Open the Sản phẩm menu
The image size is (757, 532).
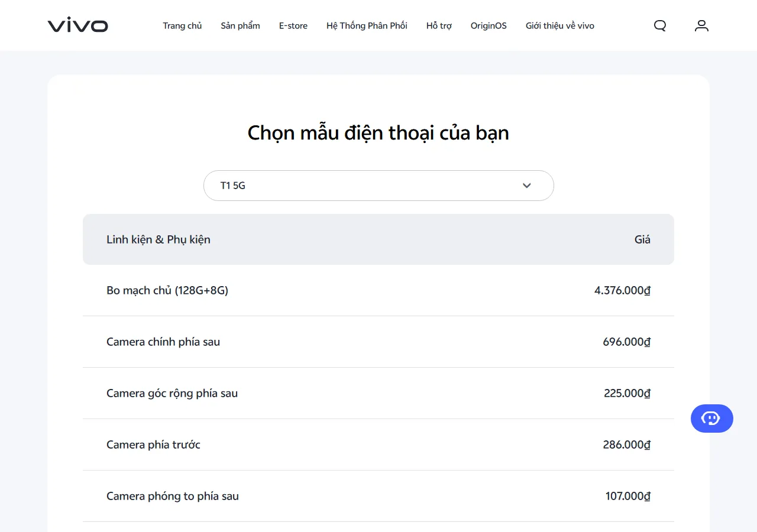tap(240, 25)
